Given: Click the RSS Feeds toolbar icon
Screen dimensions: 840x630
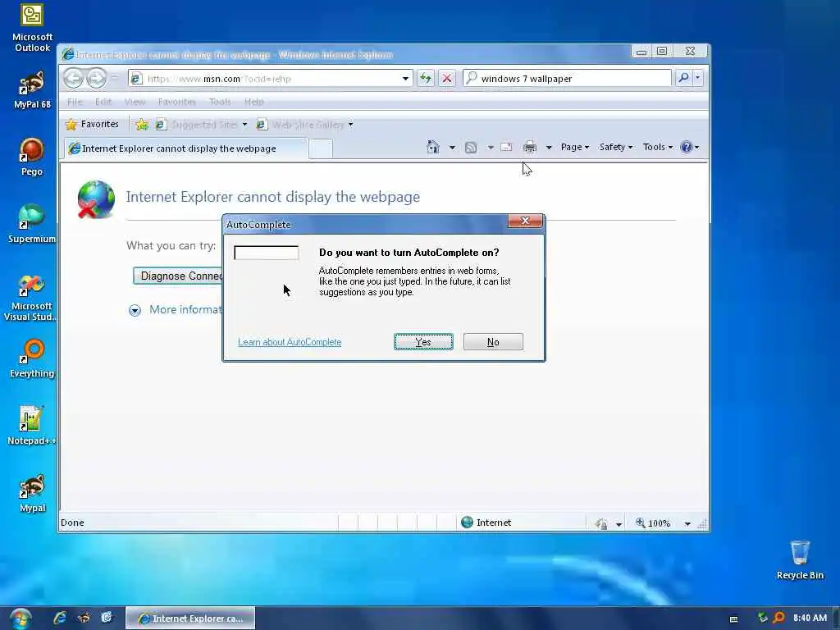Looking at the screenshot, I should click(x=471, y=148).
